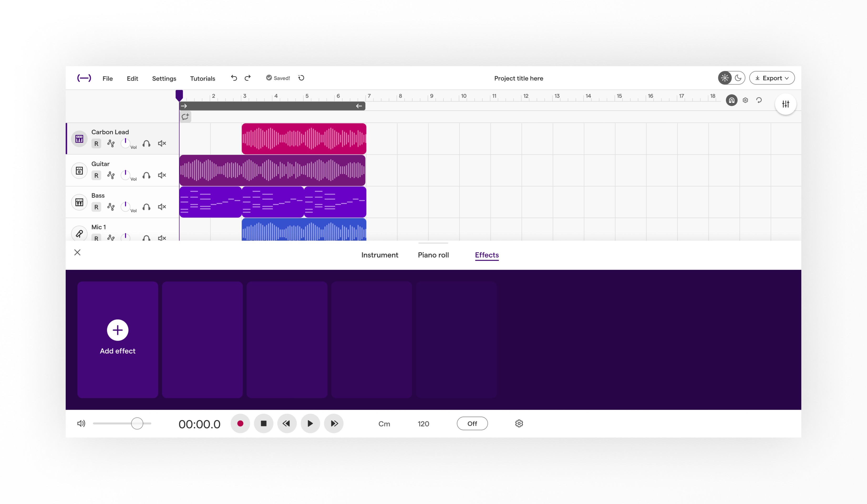This screenshot has width=867, height=504.
Task: Select Mic 1 microphone icon
Action: tap(79, 234)
